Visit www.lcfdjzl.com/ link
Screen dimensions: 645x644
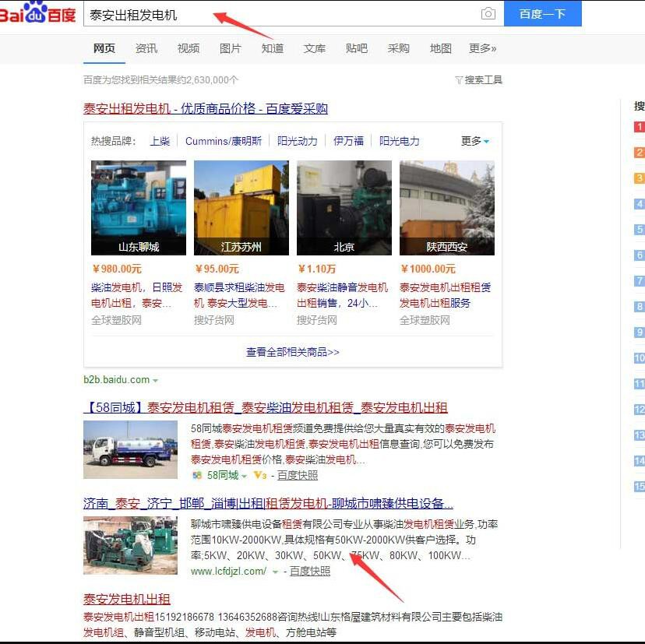pos(229,572)
